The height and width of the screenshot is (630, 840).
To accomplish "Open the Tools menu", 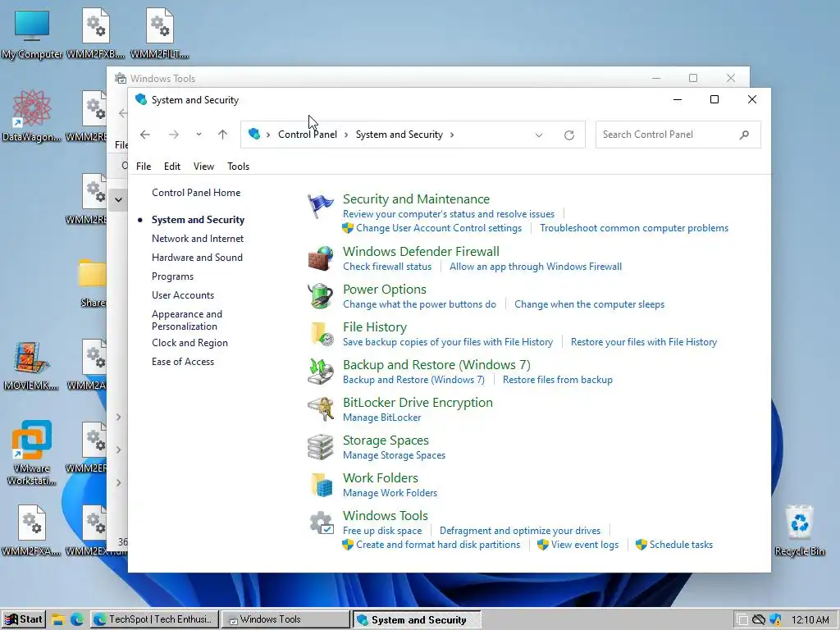I will 239,166.
